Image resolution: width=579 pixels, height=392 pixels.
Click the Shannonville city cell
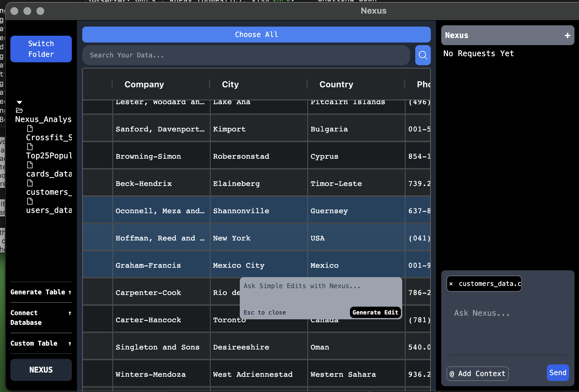pyautogui.click(x=259, y=211)
